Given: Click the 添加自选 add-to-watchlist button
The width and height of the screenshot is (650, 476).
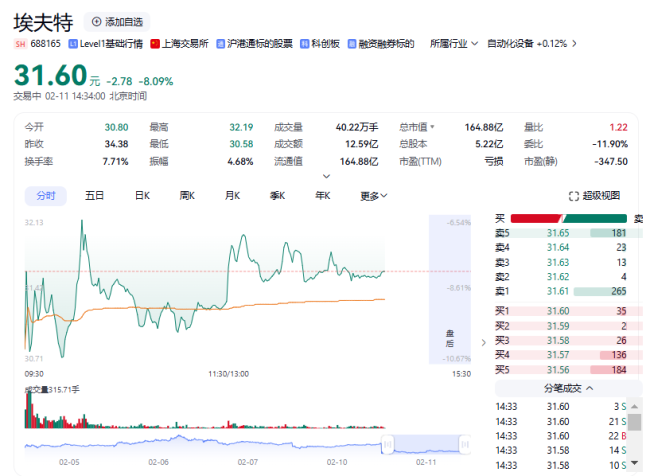Looking at the screenshot, I should pyautogui.click(x=117, y=22).
